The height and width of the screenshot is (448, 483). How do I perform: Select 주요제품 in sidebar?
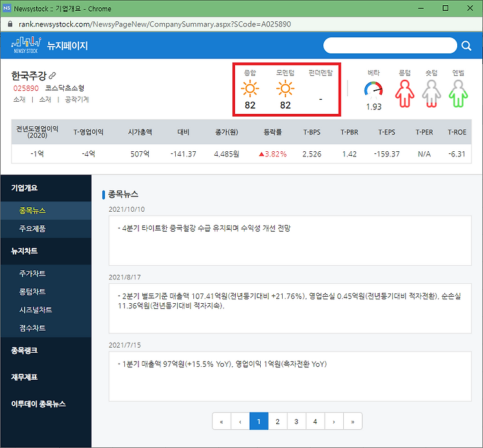pos(46,229)
